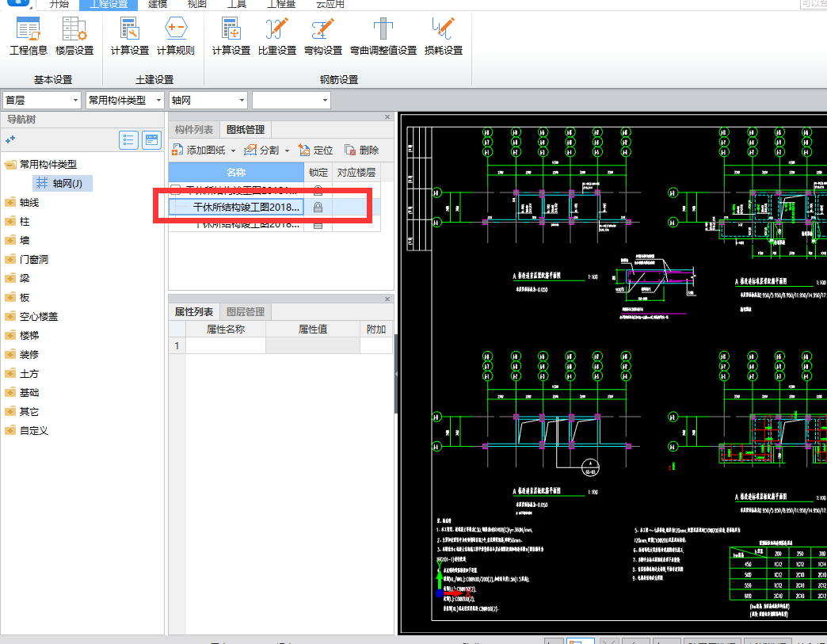Expand the 梁 folder in navigation tree
The height and width of the screenshot is (644, 827).
pos(10,279)
